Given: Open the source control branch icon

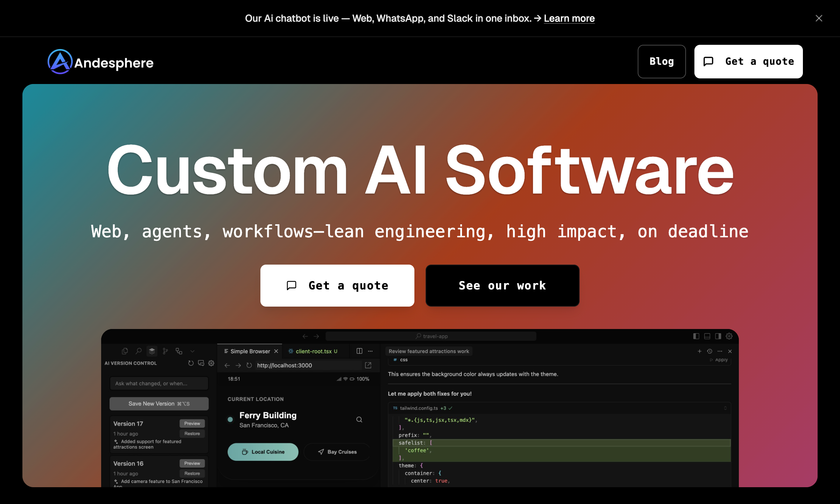Looking at the screenshot, I should coord(165,351).
